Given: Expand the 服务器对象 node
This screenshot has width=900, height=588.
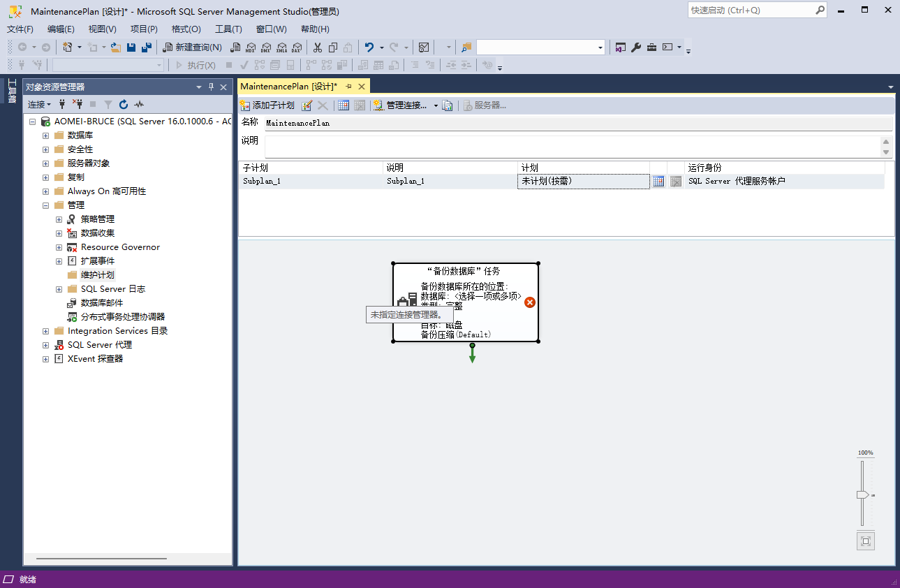Looking at the screenshot, I should pyautogui.click(x=45, y=163).
